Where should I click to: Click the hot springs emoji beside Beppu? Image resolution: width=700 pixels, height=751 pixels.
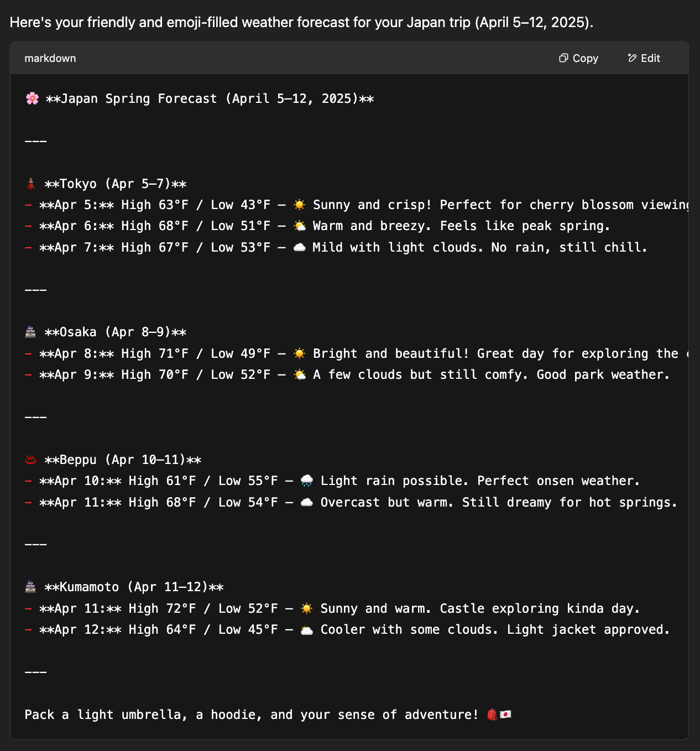point(32,458)
